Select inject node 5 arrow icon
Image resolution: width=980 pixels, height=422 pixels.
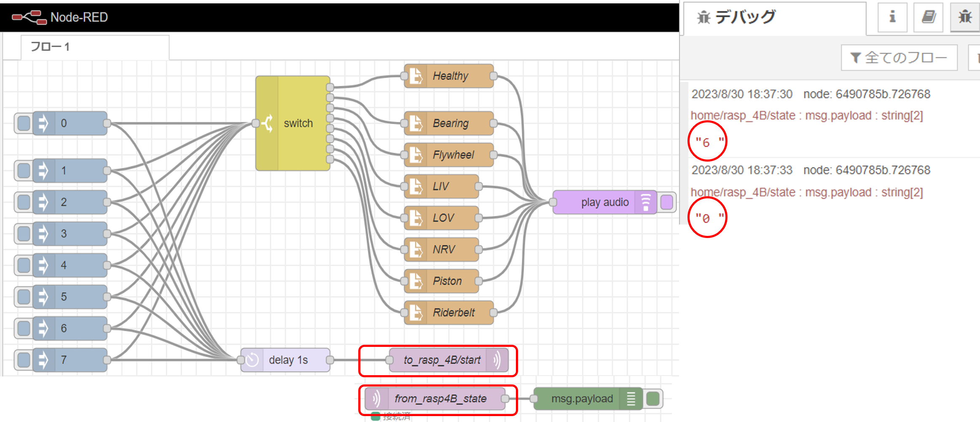coord(43,297)
